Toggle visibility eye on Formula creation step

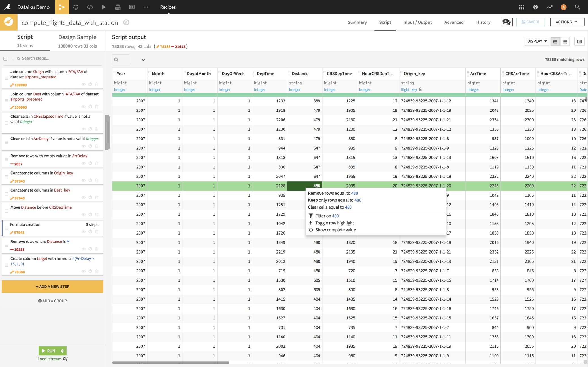pyautogui.click(x=83, y=231)
